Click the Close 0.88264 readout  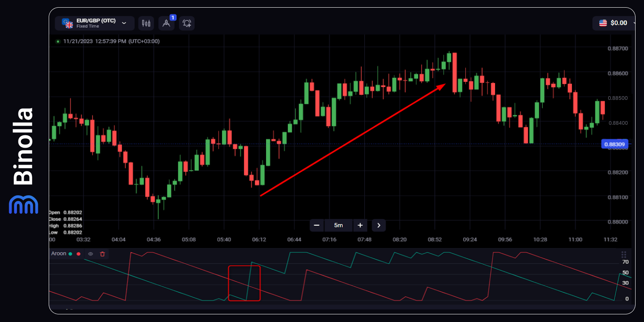[x=66, y=219]
